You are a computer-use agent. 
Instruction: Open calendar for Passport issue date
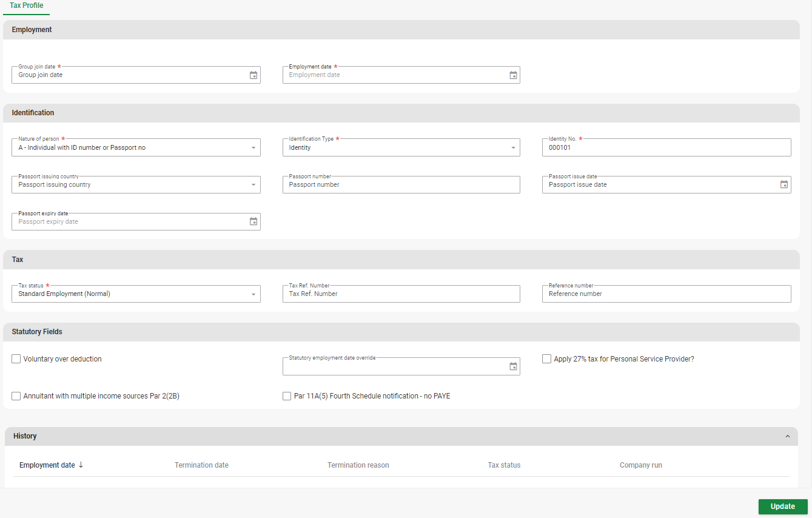(x=783, y=185)
